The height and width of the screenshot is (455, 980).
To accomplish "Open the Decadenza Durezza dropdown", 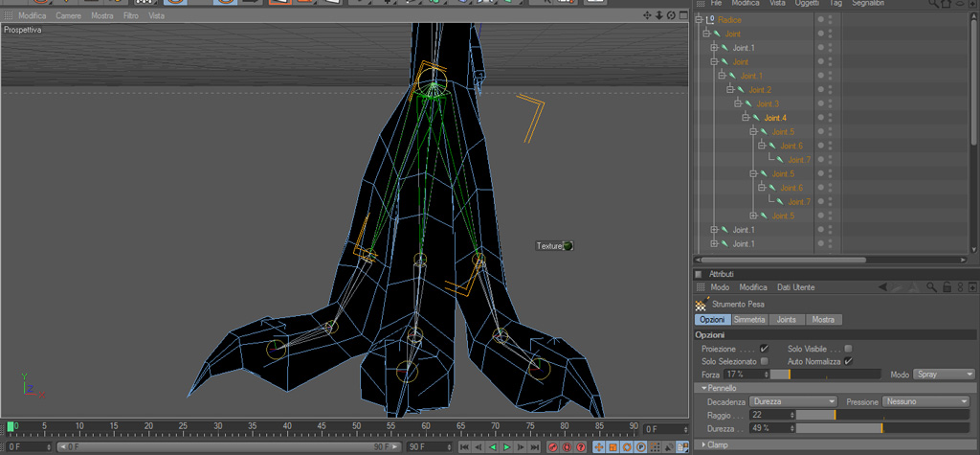I will tap(793, 401).
